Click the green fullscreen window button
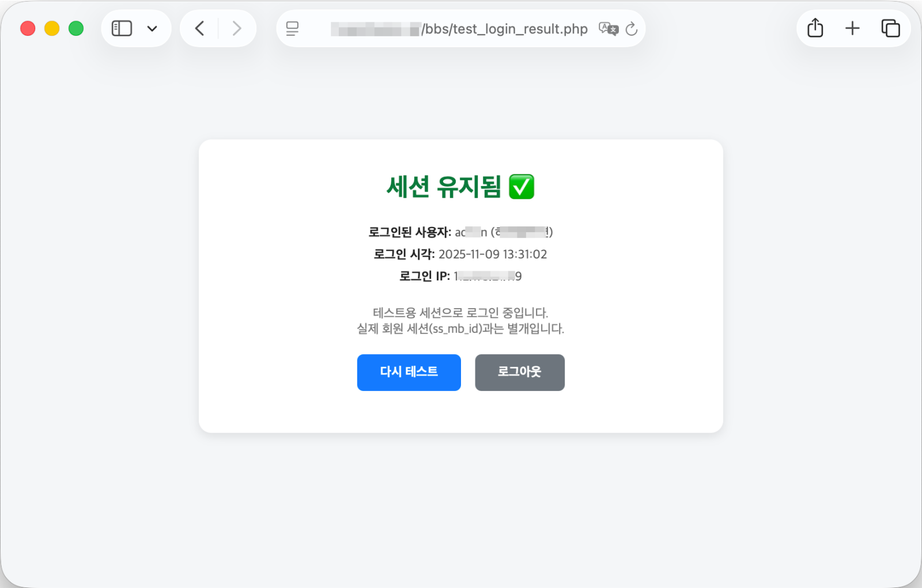Image resolution: width=922 pixels, height=588 pixels. point(76,28)
